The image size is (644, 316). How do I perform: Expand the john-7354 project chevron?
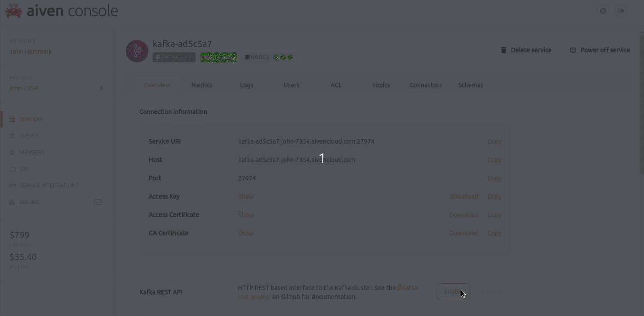pyautogui.click(x=101, y=88)
